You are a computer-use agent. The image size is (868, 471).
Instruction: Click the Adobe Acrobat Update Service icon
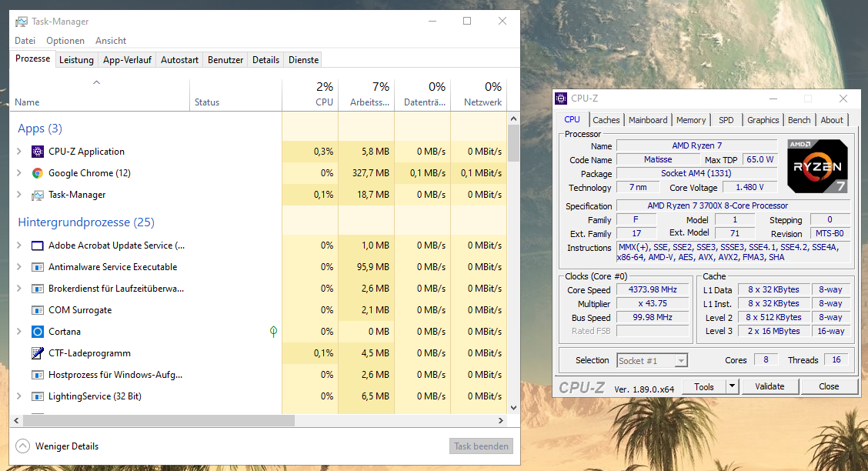[38, 246]
